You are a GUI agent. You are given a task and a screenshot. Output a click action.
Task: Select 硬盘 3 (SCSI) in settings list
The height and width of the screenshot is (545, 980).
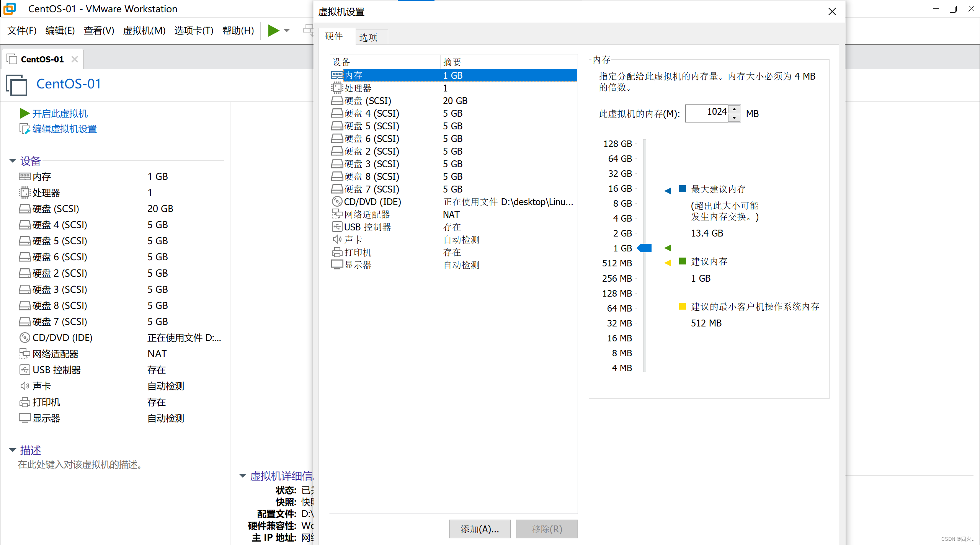tap(453, 164)
